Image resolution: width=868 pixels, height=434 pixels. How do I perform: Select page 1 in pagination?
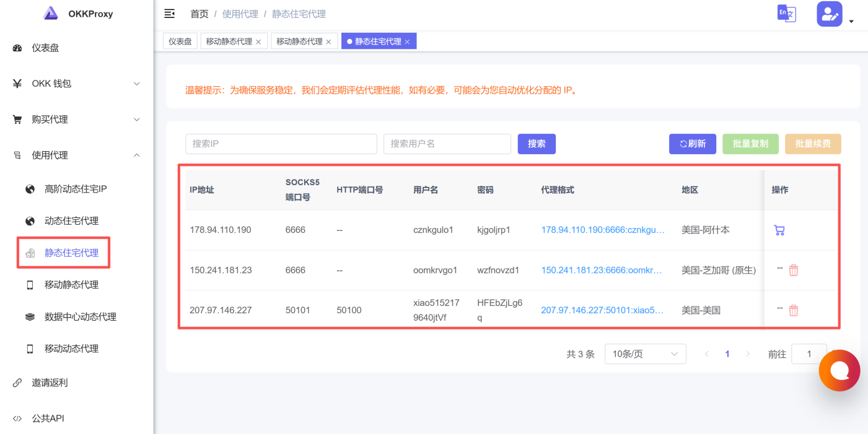coord(727,354)
